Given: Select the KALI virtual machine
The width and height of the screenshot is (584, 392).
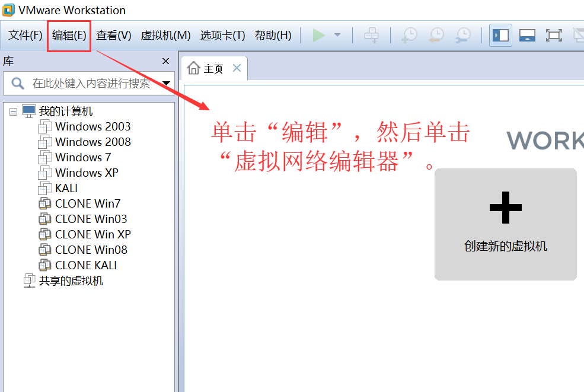Looking at the screenshot, I should (x=66, y=188).
